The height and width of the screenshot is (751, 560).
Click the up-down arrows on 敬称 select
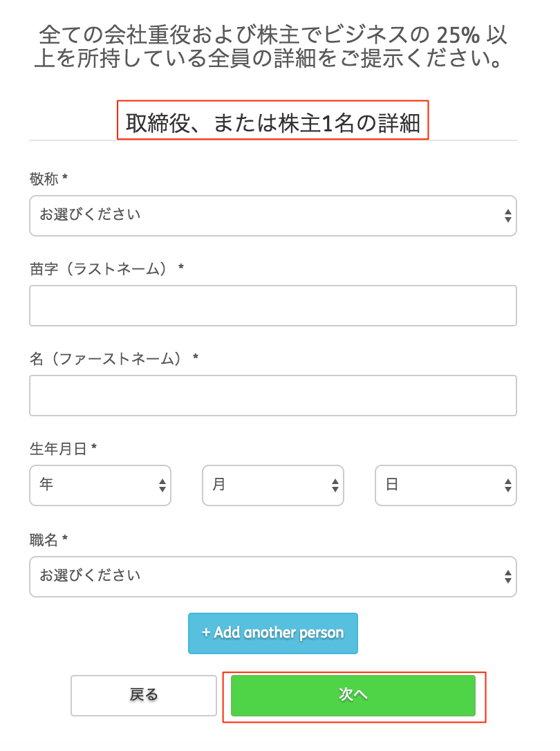pyautogui.click(x=507, y=216)
